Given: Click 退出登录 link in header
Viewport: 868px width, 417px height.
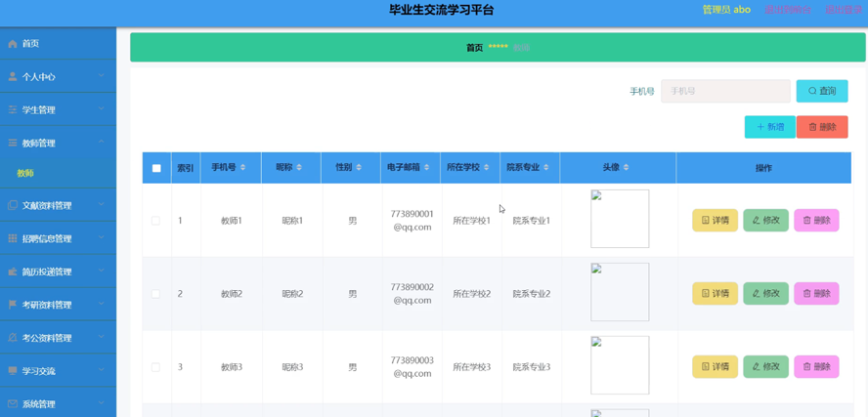Looking at the screenshot, I should tap(845, 10).
